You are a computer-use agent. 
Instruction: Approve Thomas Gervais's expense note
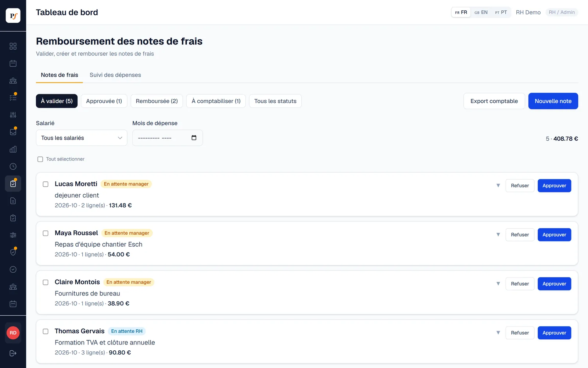[x=554, y=333]
